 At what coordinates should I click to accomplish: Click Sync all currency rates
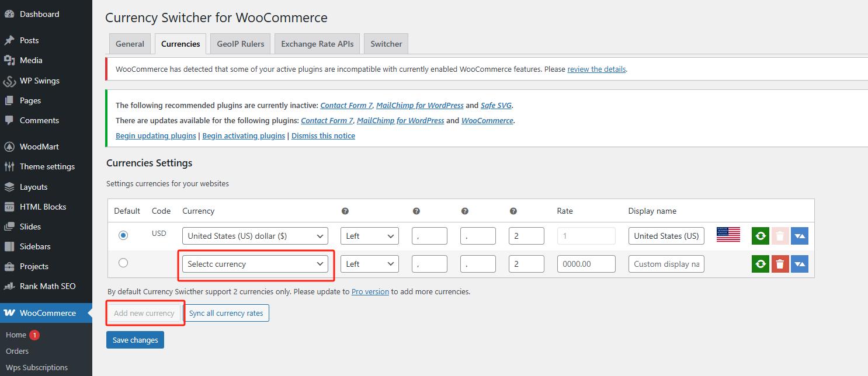227,312
